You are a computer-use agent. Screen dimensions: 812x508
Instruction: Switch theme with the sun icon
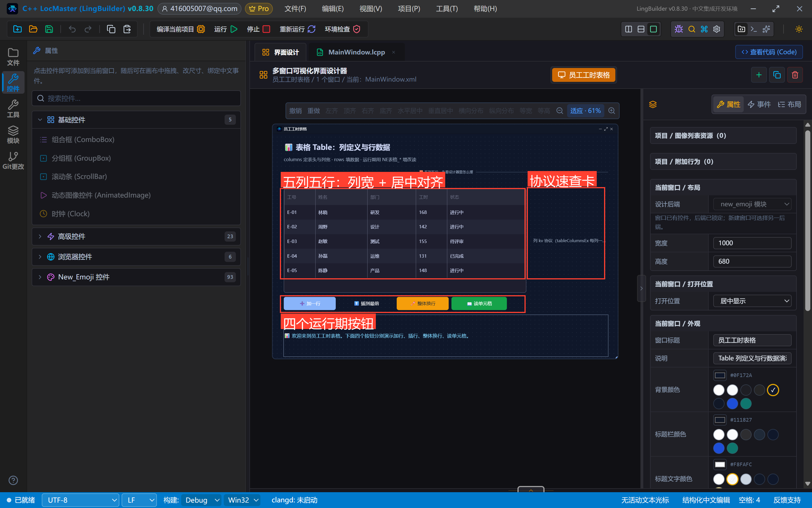click(x=799, y=29)
